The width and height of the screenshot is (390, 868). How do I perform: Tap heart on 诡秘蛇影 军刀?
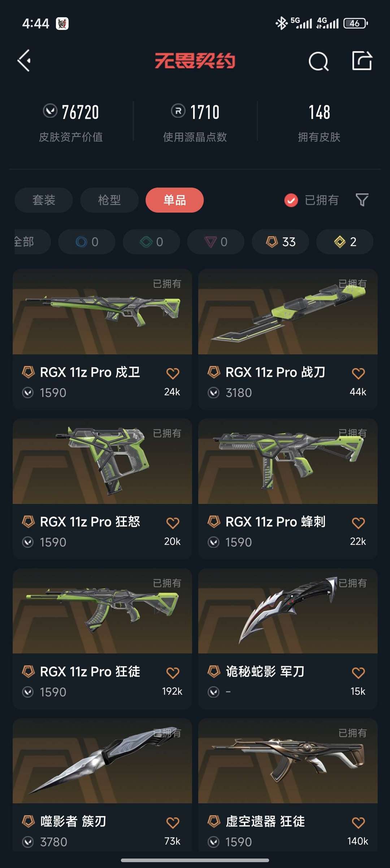pyautogui.click(x=358, y=673)
